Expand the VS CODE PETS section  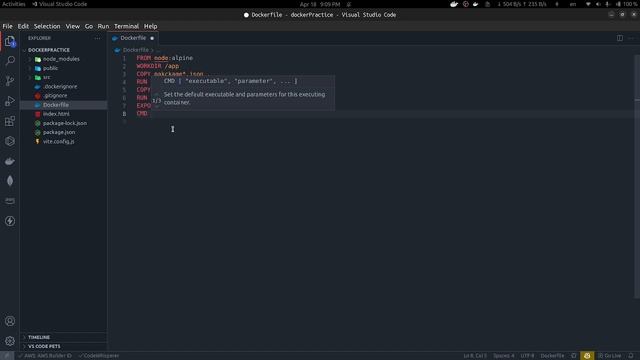point(44,346)
